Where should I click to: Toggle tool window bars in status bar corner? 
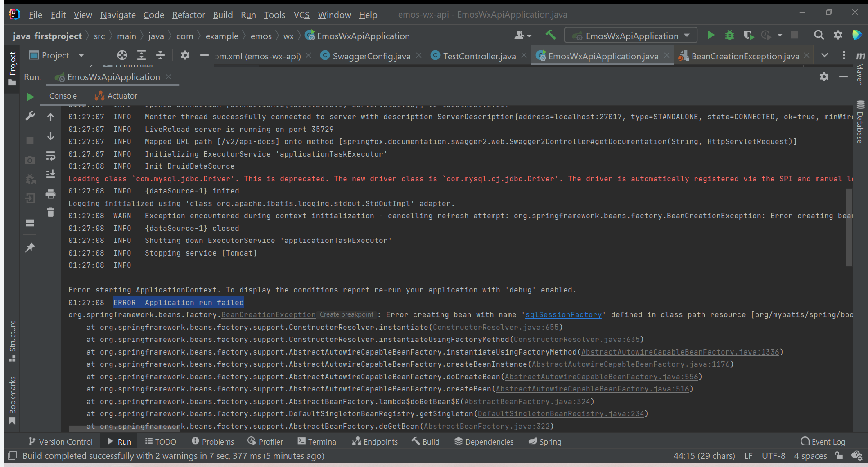[13, 455]
